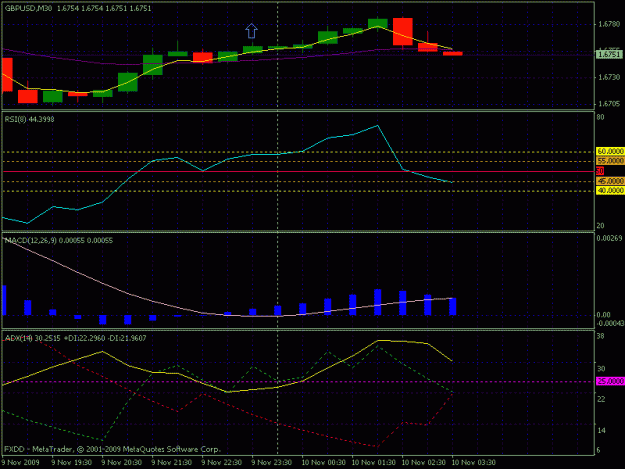
Task: Click the highlighted 1.6751 current price label
Action: (x=609, y=54)
